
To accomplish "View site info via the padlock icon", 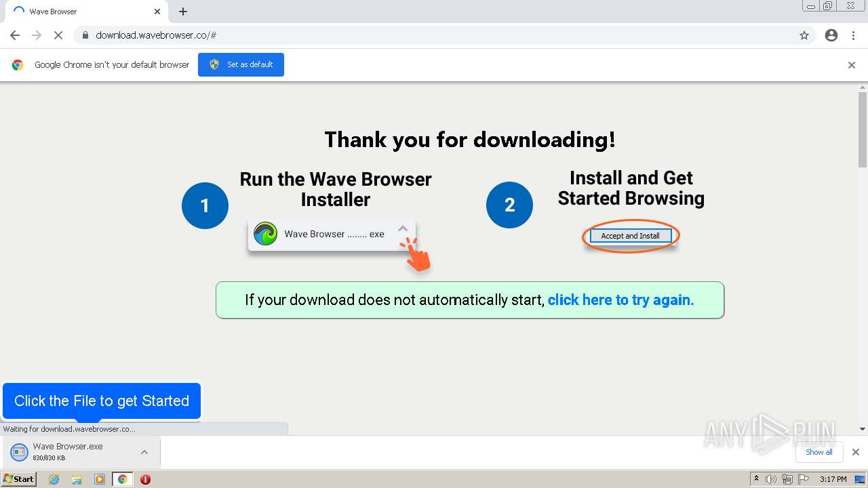I will 85,35.
